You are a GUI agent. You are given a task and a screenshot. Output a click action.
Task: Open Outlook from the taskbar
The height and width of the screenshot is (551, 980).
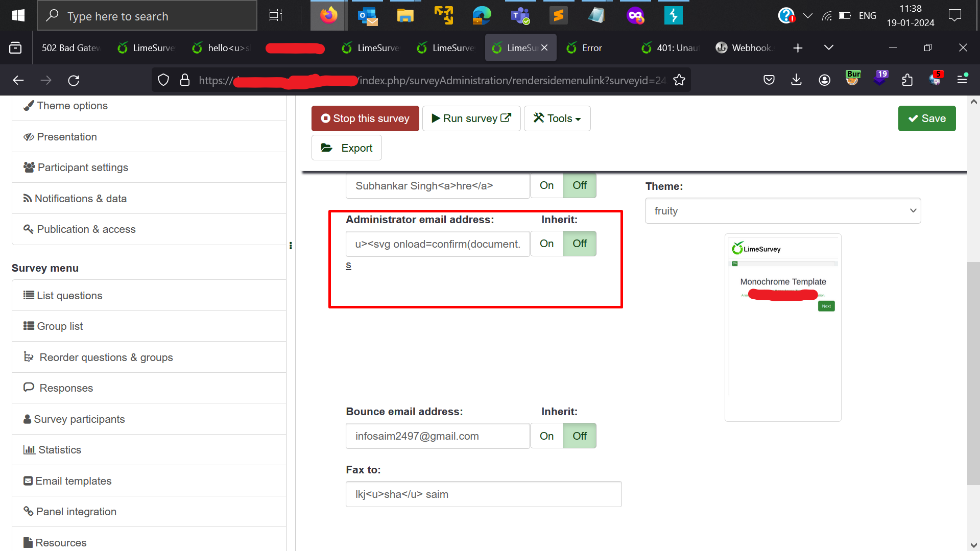click(x=368, y=16)
